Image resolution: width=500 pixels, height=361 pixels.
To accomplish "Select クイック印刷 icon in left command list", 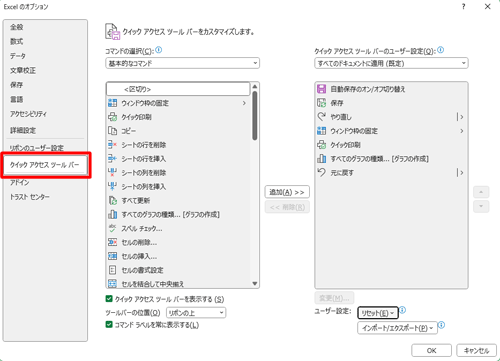I will (x=113, y=117).
